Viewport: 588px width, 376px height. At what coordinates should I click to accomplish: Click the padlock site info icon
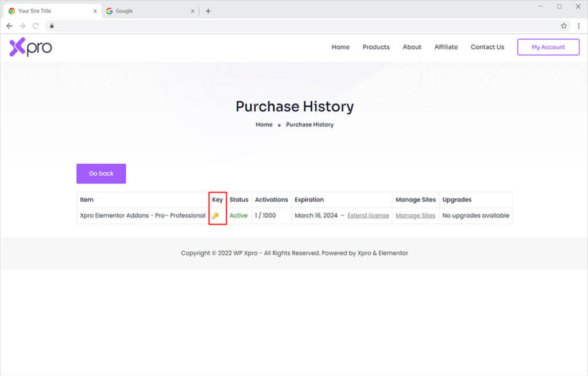(x=51, y=26)
